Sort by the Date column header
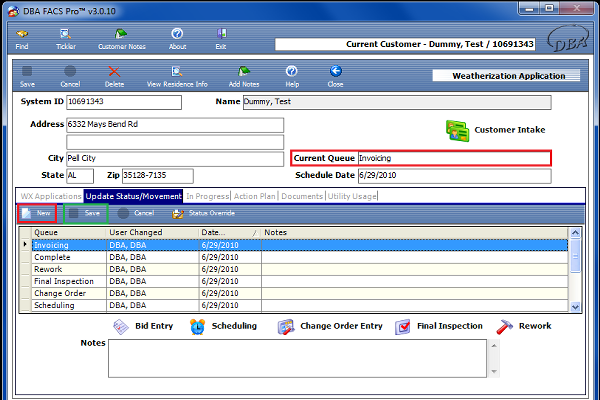Screen dimensions: 600x400 pos(230,233)
